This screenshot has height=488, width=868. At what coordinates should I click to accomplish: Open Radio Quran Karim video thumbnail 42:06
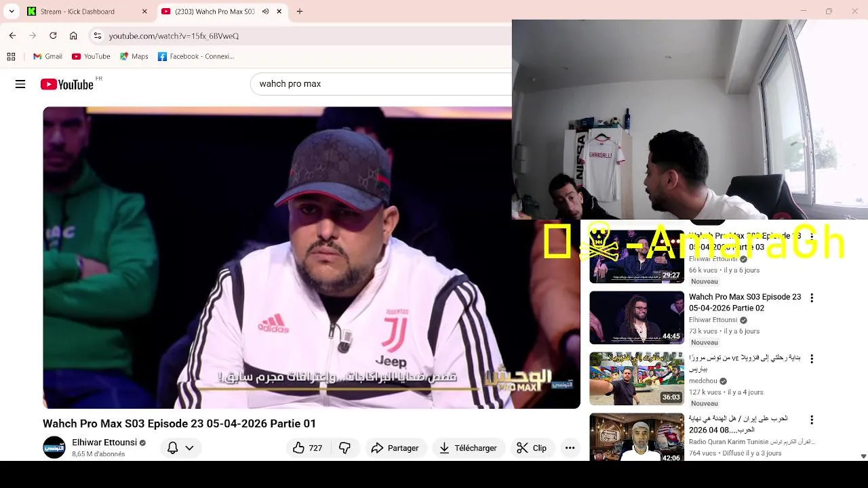[637, 437]
